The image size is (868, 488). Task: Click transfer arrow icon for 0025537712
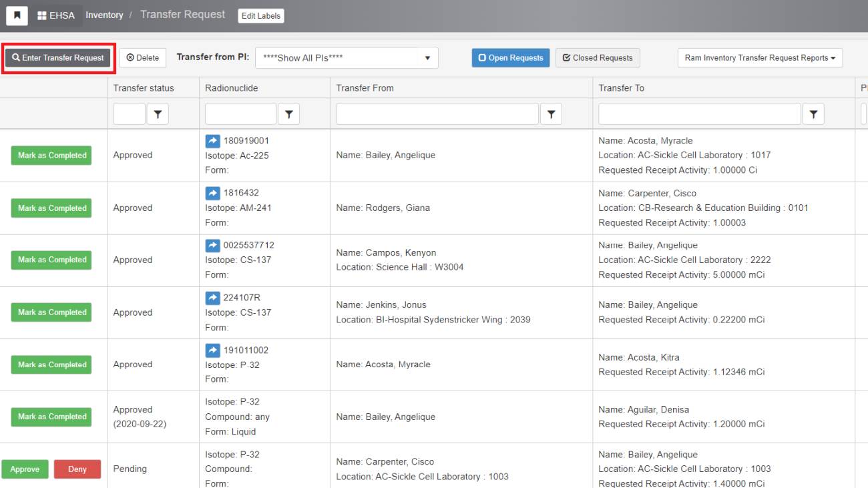tap(212, 245)
